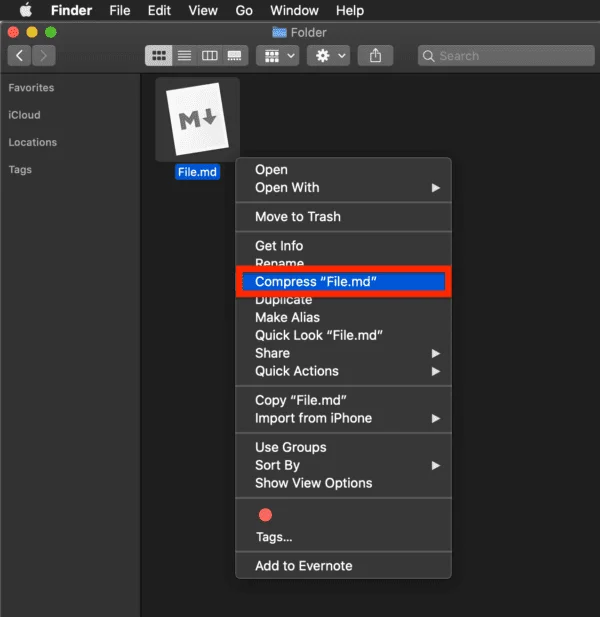The image size is (600, 617).
Task: Choose Copy "File.md"
Action: (343, 400)
